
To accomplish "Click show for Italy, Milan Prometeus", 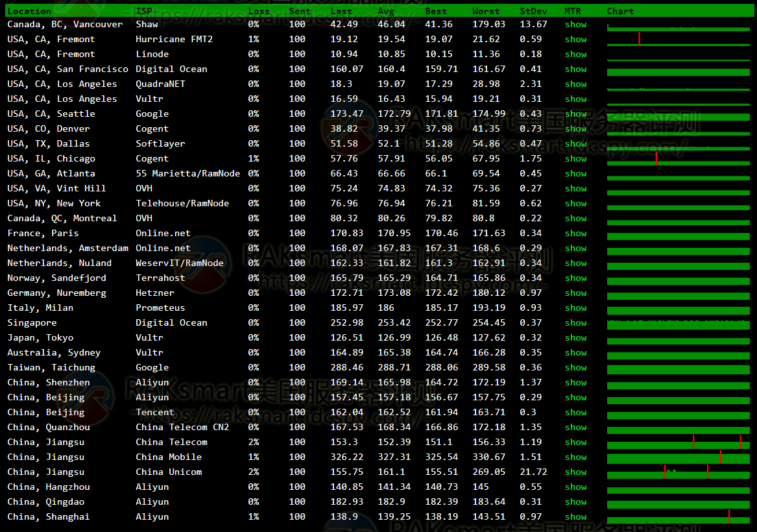I will click(575, 308).
